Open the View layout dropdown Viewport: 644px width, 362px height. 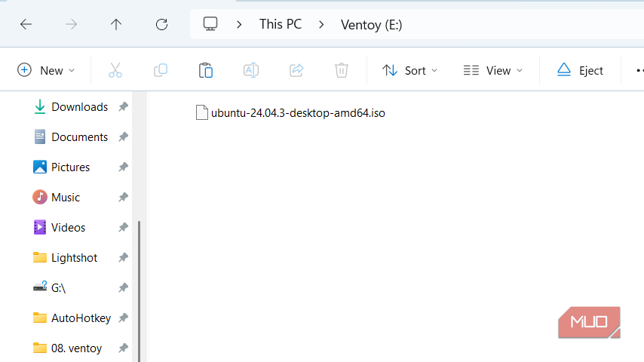click(493, 70)
